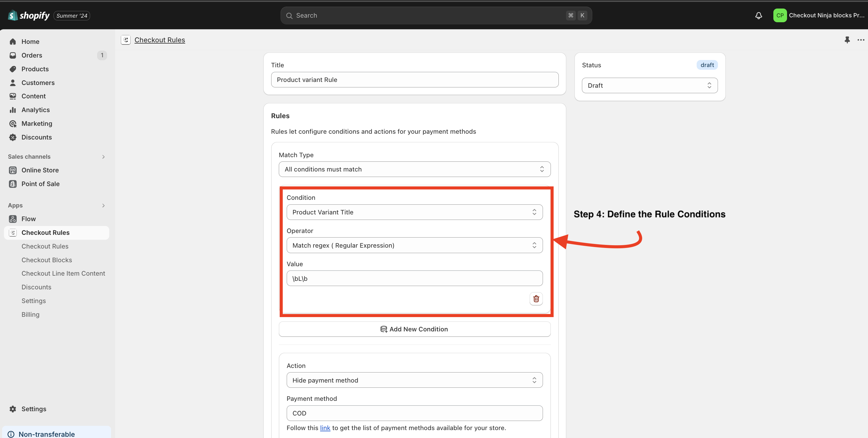
Task: Click the Checkout Rules app icon in header
Action: [x=126, y=40]
